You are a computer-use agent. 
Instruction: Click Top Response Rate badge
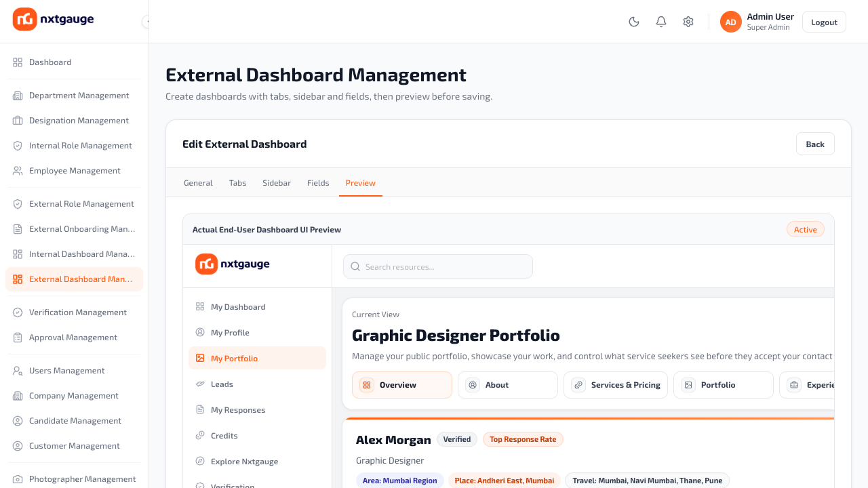click(523, 439)
